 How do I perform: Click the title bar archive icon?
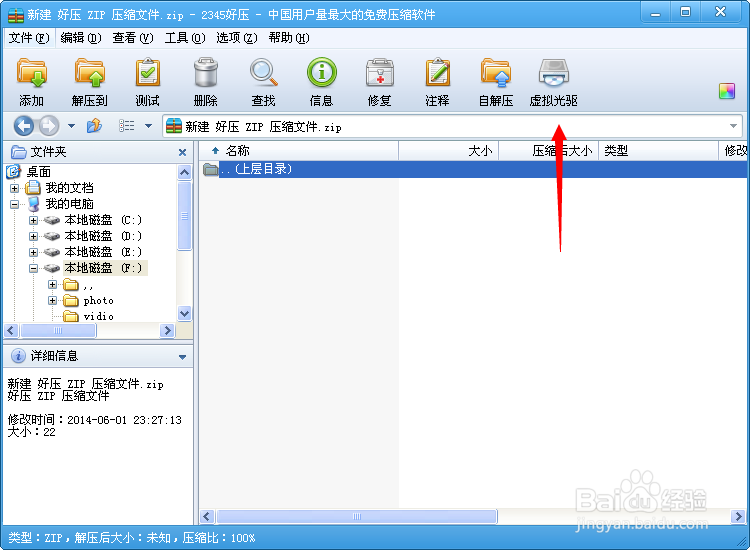[15, 15]
